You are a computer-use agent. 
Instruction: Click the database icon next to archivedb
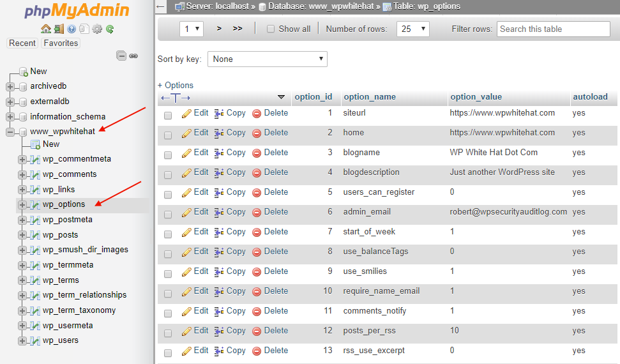[x=23, y=87]
